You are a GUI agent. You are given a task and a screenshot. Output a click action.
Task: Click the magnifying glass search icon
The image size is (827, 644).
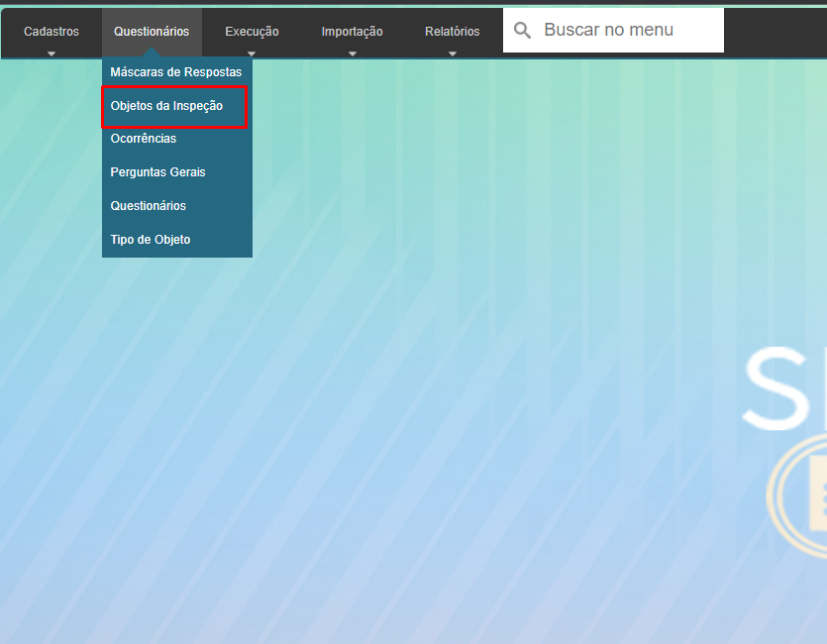(522, 31)
